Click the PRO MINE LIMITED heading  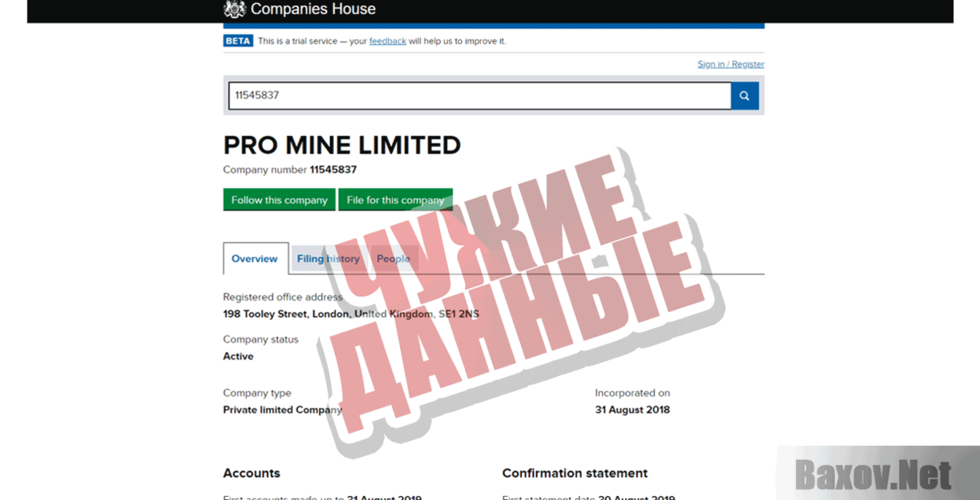point(342,145)
